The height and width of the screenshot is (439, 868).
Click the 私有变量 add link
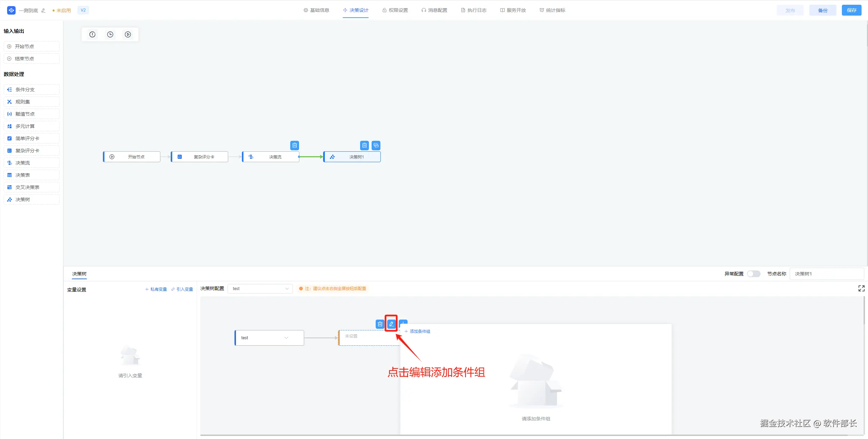[x=156, y=289]
